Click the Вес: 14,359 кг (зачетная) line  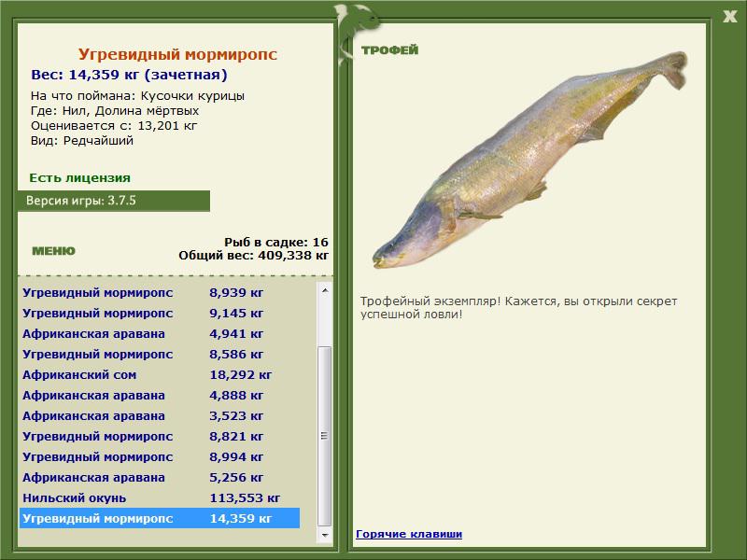tap(129, 75)
